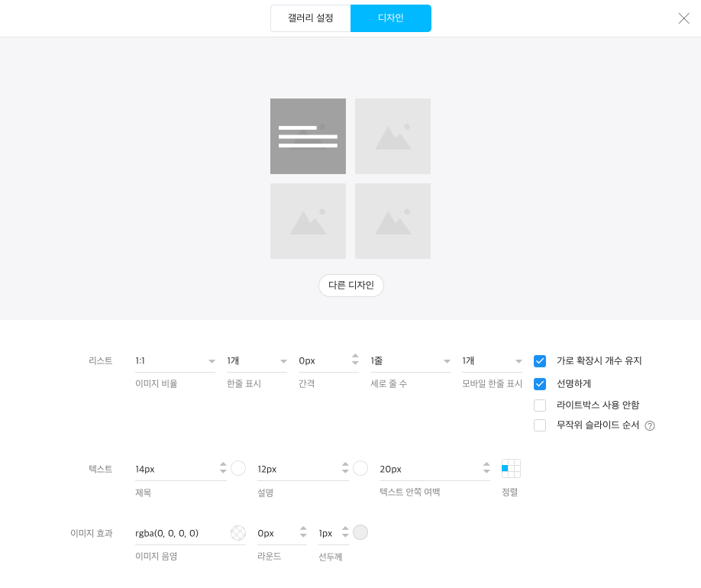Screen dimensions: 701x588
Task: Select the bottom-left gallery preview thumbnail
Action: coord(308,221)
